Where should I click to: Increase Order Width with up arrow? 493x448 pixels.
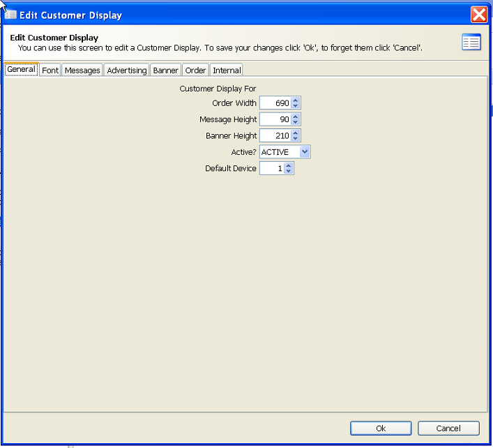(295, 100)
